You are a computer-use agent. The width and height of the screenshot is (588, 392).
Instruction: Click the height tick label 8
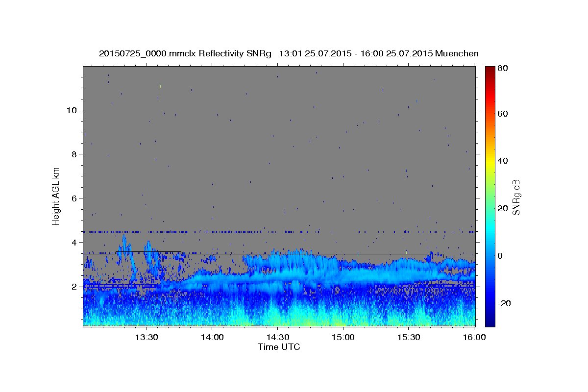click(x=73, y=154)
